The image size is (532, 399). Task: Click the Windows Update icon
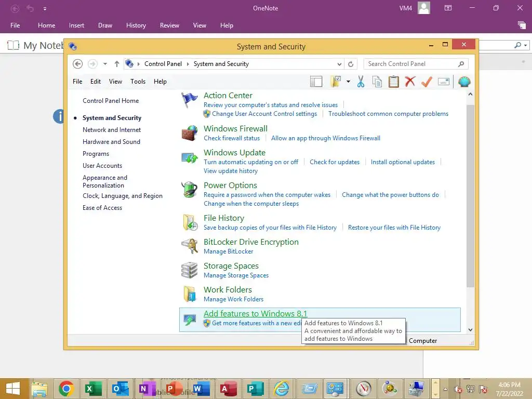(x=189, y=158)
